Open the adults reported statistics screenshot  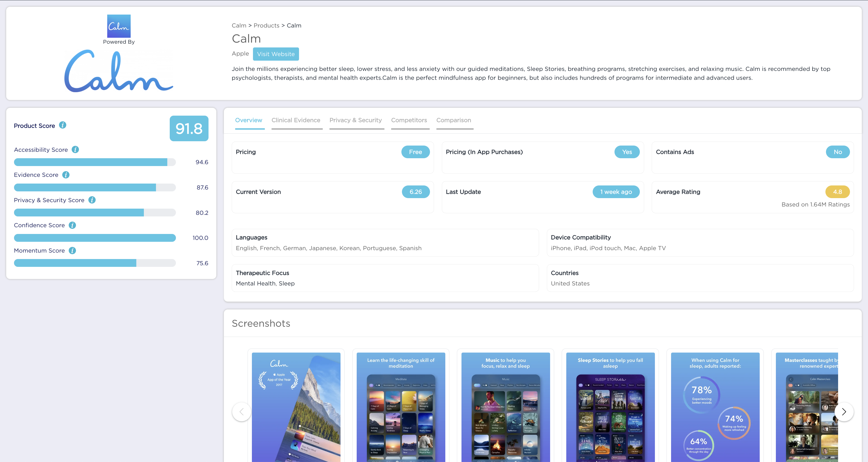click(715, 407)
